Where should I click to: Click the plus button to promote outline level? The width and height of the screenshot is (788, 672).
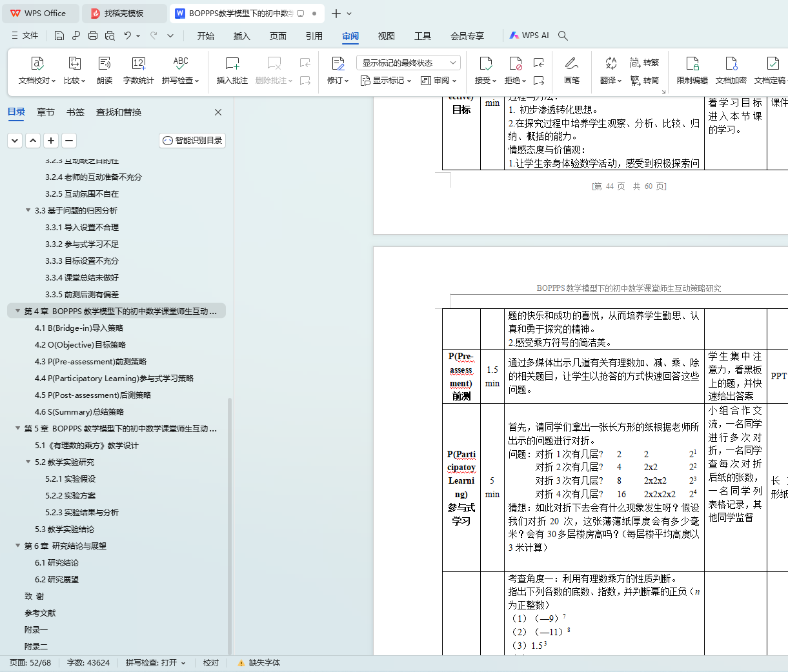tap(51, 140)
